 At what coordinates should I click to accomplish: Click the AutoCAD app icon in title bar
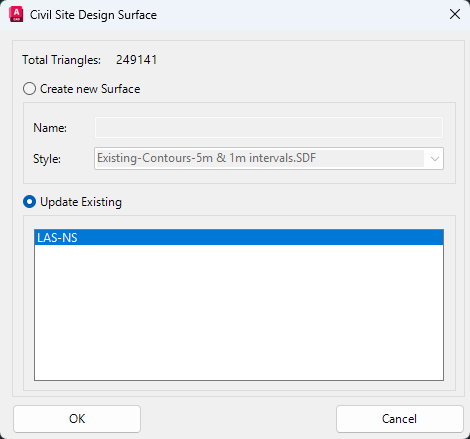click(x=16, y=15)
